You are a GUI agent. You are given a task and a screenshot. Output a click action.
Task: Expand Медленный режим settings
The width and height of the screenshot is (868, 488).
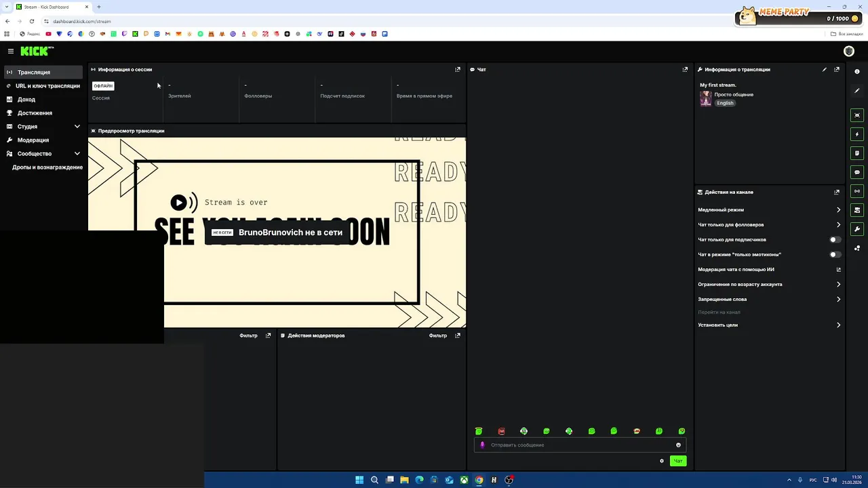coord(770,210)
